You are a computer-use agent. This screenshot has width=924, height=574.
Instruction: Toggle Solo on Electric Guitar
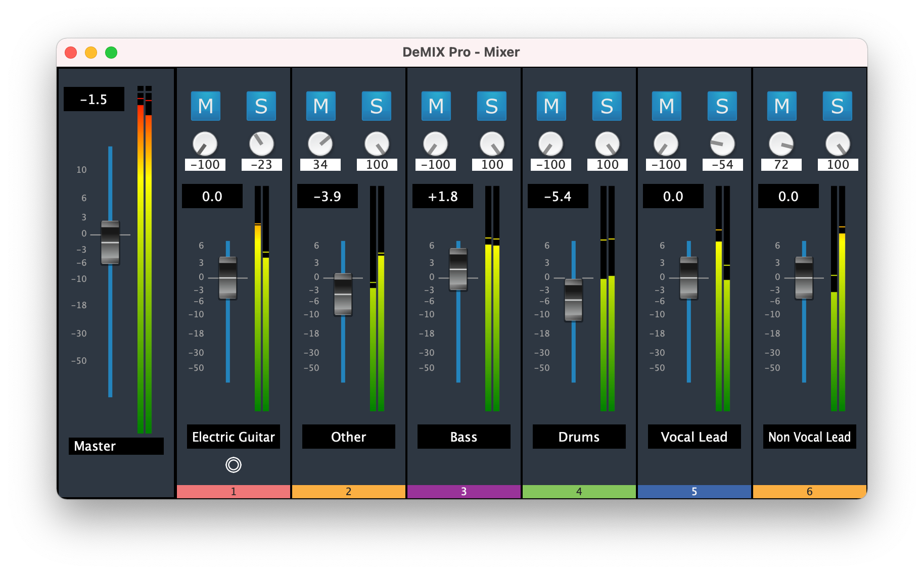point(262,106)
